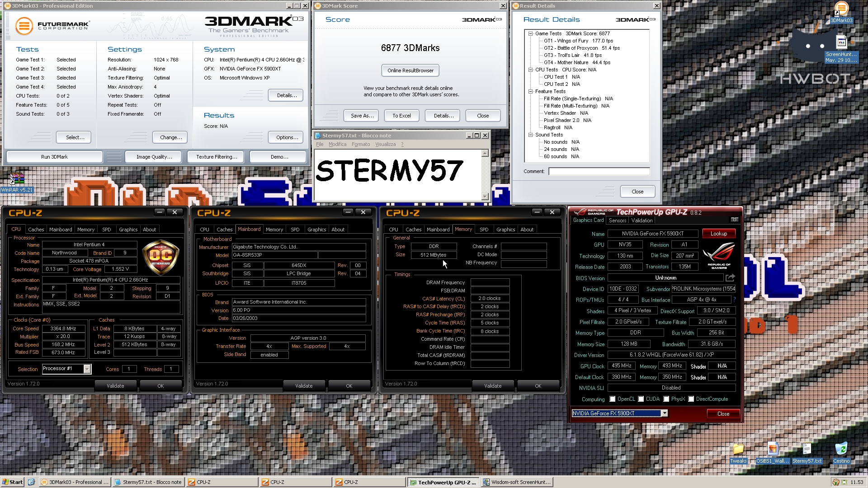This screenshot has height=488, width=868.
Task: Click the Internet Explorer quick launch icon
Action: coord(31,482)
